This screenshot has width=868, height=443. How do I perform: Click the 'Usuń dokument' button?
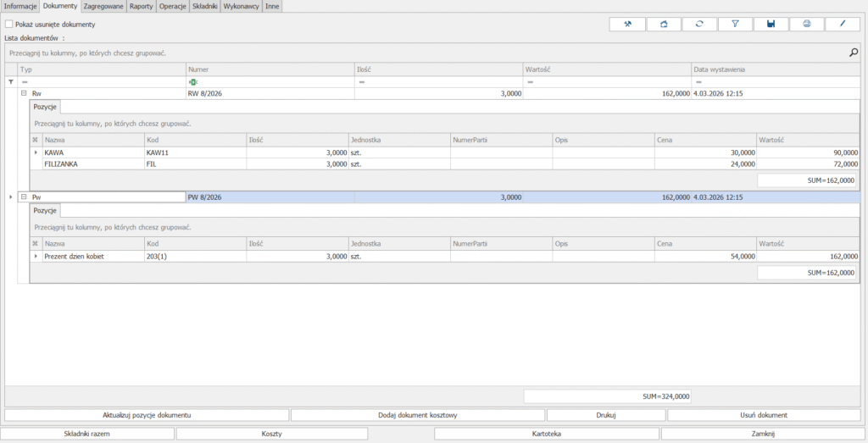click(x=764, y=415)
